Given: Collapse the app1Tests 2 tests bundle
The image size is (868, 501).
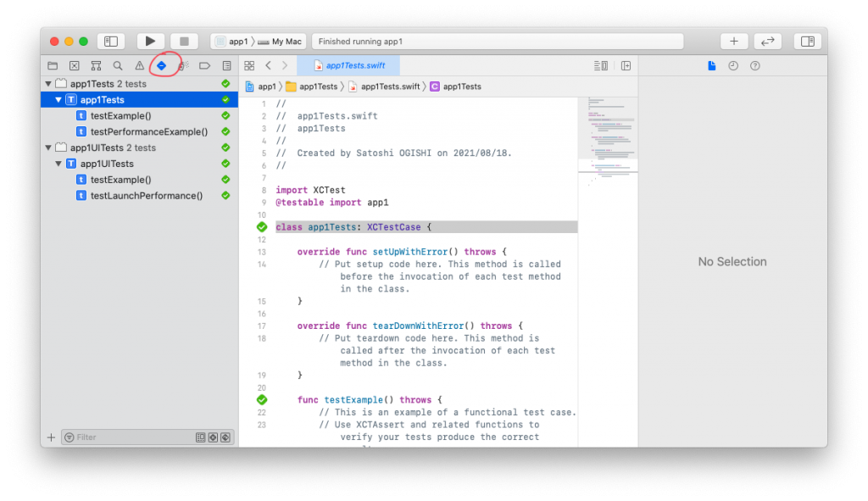Looking at the screenshot, I should (48, 84).
